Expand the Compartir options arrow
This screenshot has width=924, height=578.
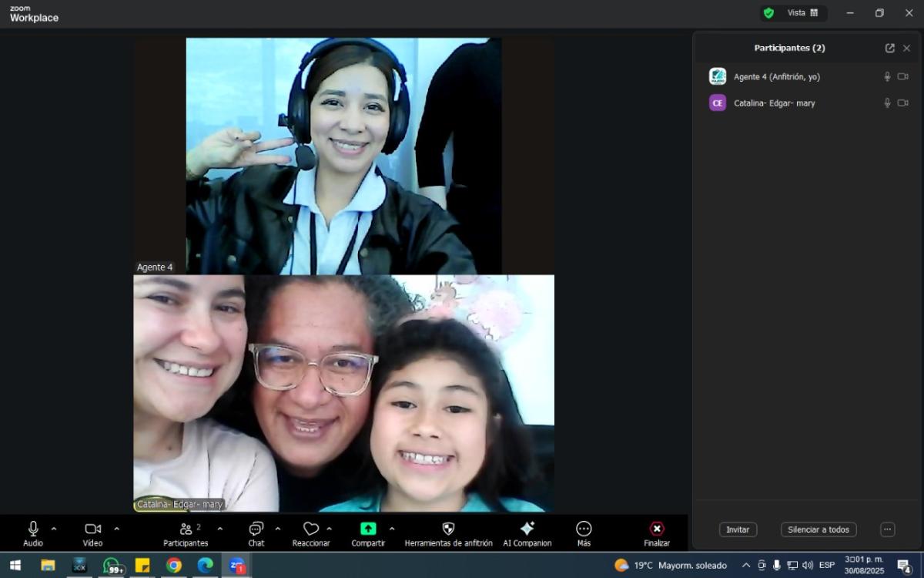point(392,529)
